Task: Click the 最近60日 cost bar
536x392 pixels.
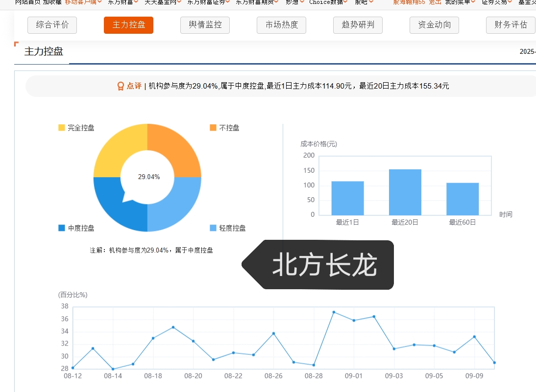Action: click(x=463, y=199)
